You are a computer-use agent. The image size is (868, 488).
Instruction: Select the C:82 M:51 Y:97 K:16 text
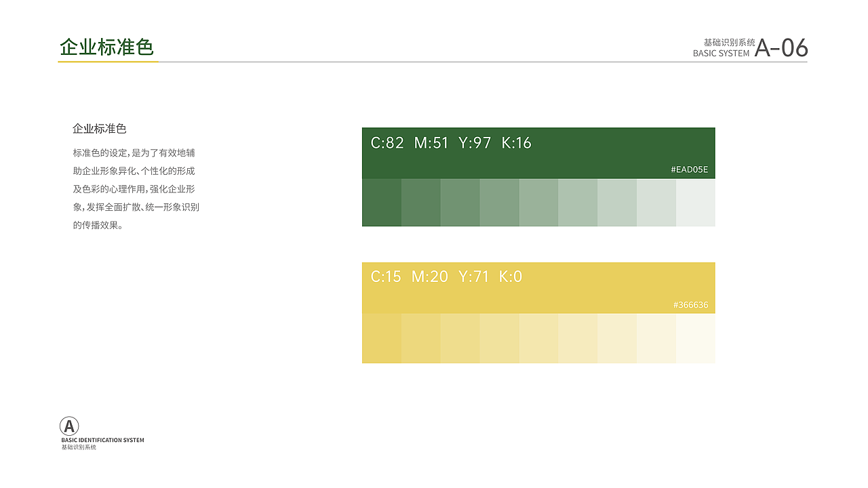pos(451,143)
